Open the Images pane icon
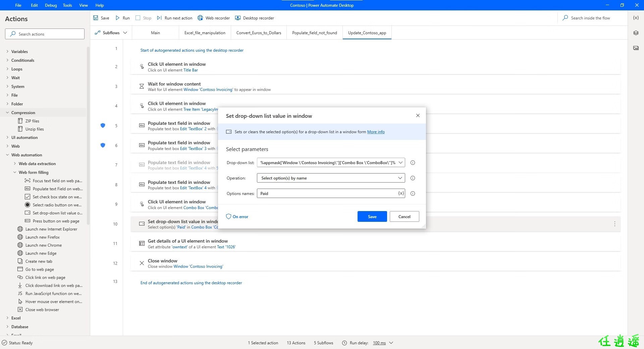The height and width of the screenshot is (349, 644). tap(636, 48)
